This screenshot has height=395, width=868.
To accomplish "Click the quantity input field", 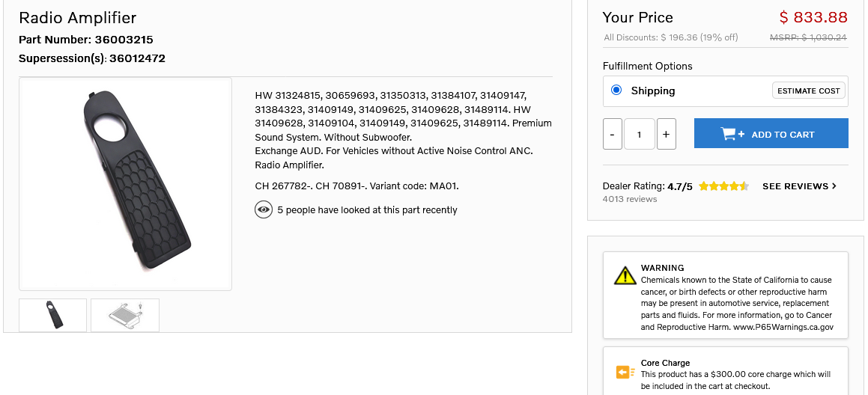I will click(639, 135).
